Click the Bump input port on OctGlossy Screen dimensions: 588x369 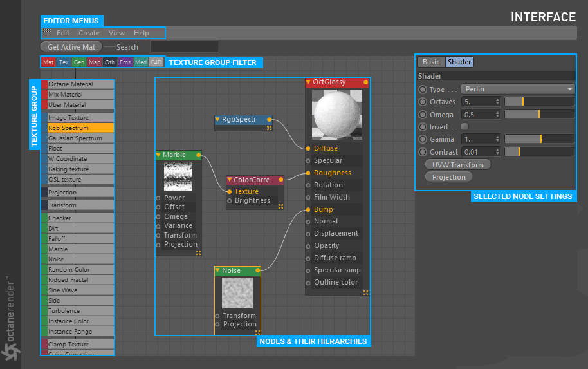(x=308, y=210)
